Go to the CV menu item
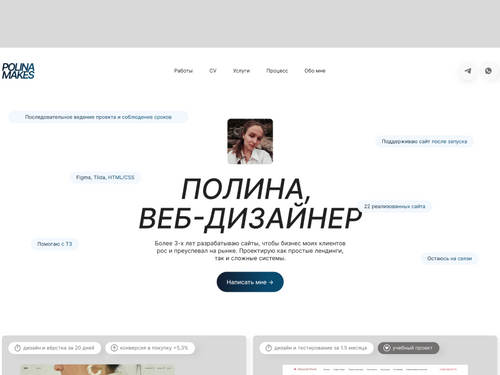Viewport: 500px width, 375px height. pyautogui.click(x=213, y=71)
